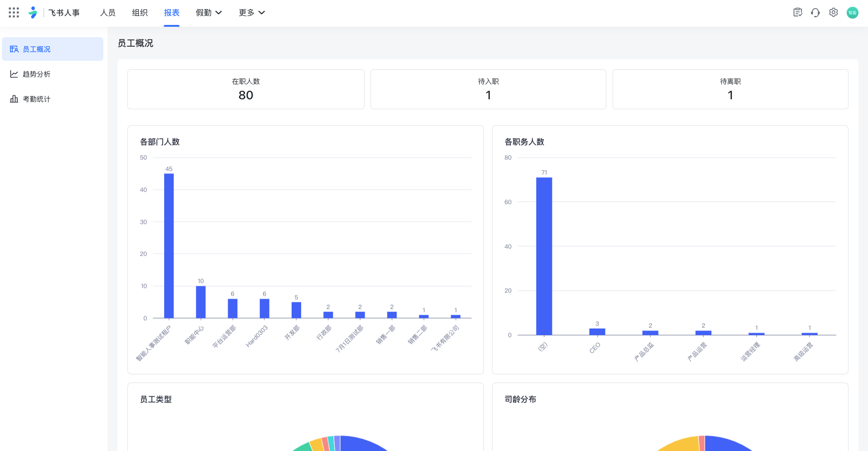Screen dimensions: 868x451
Task: Click the 销售一部 bar
Action: [392, 315]
